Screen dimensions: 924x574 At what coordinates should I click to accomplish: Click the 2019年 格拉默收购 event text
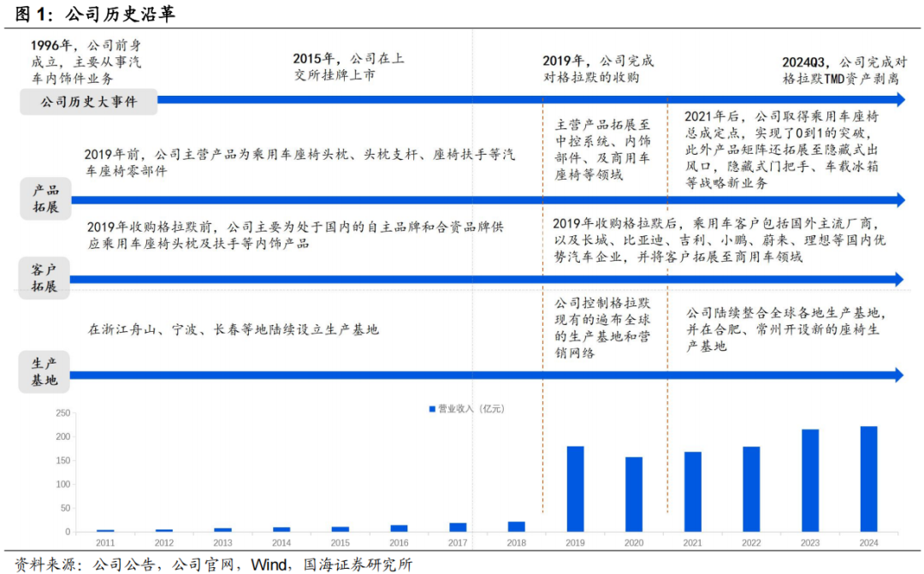pyautogui.click(x=597, y=69)
